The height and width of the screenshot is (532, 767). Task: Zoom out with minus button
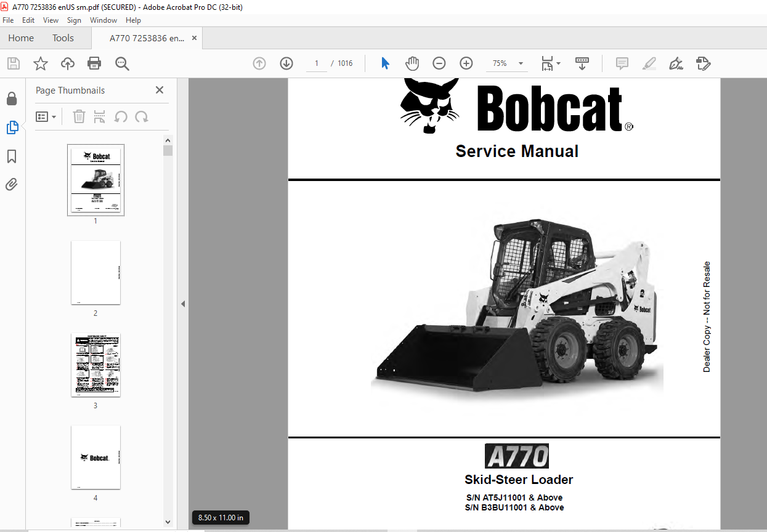coord(439,63)
